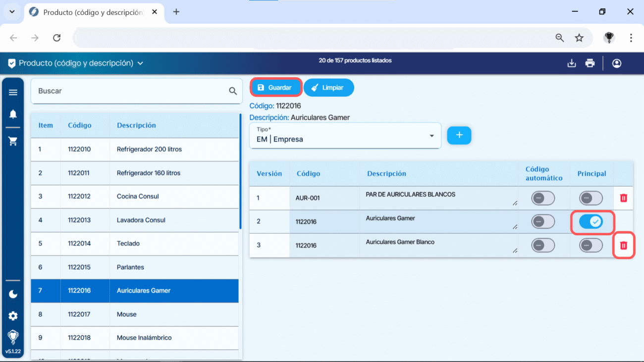Delete version 3 Auriculares Gamer Blanco

point(624,246)
